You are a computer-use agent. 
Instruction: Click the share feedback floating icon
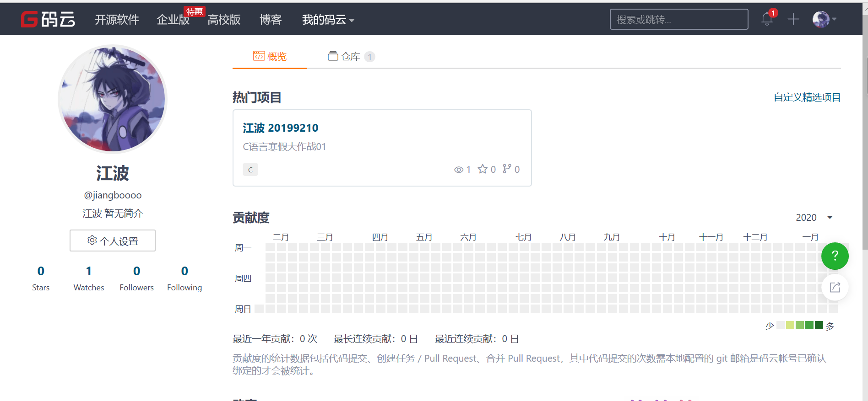[835, 287]
